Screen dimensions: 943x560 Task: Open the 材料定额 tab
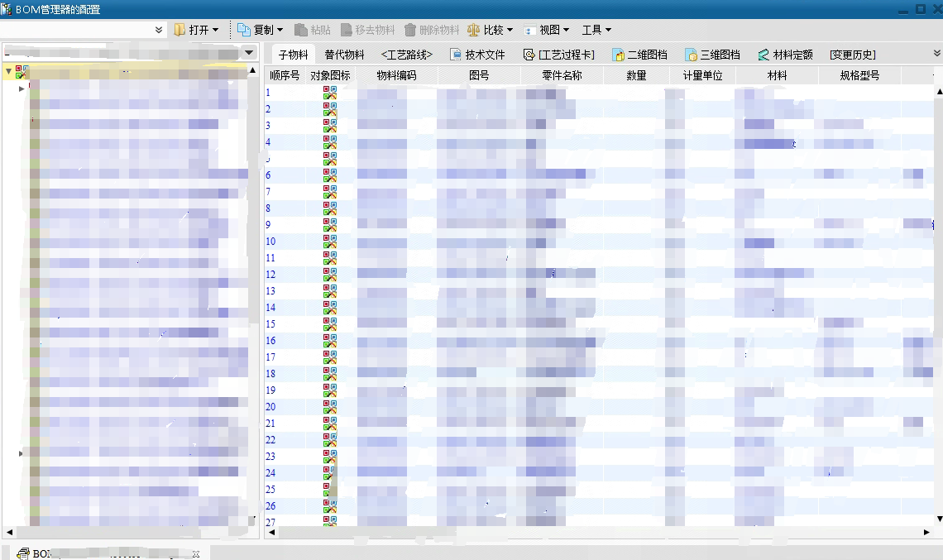point(786,55)
